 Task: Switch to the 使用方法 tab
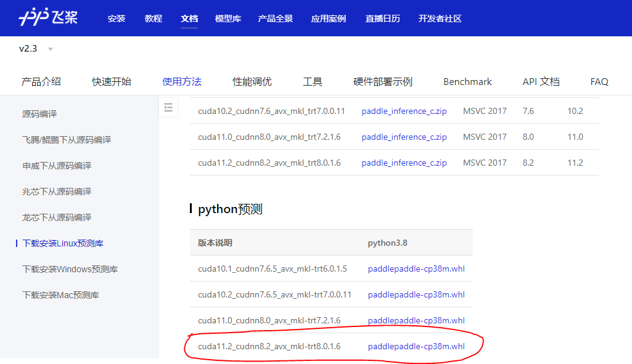point(182,82)
